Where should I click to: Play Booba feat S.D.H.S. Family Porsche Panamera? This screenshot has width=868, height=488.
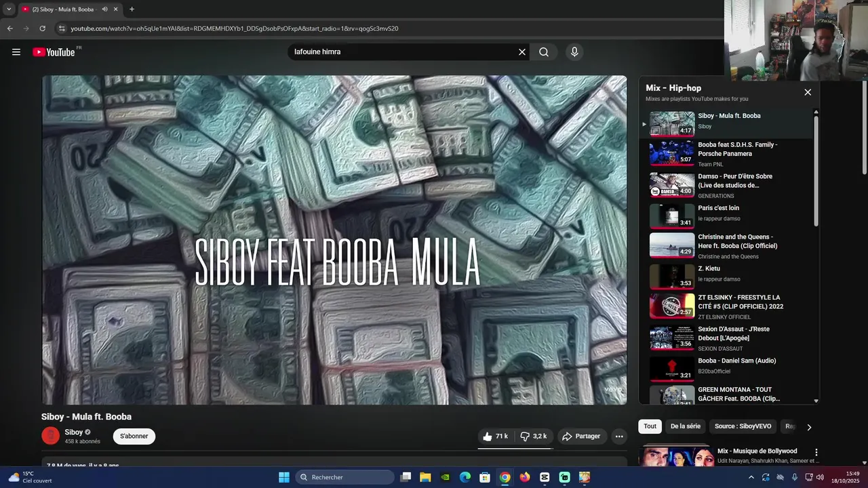726,154
